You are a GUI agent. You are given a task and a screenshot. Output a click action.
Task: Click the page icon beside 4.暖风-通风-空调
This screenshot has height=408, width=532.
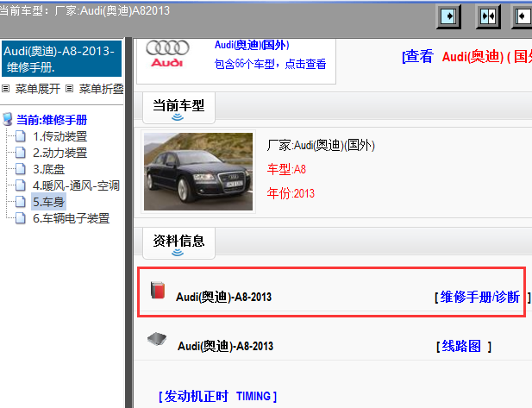click(x=21, y=185)
